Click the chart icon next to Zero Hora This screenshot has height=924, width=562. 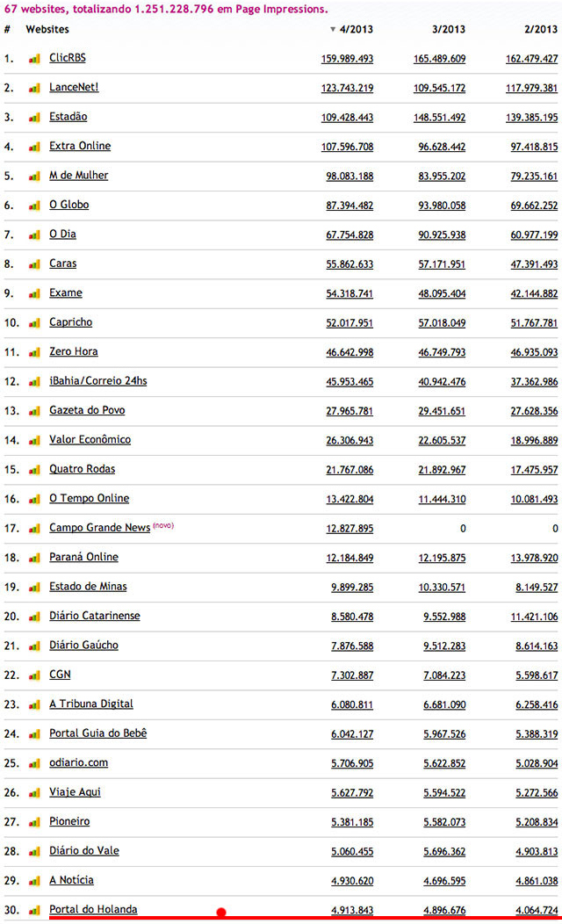point(34,352)
